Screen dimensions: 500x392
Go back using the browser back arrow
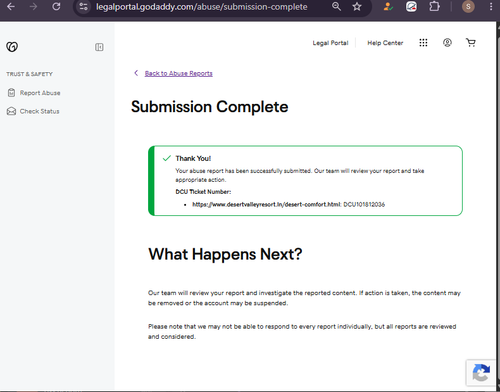tap(11, 6)
